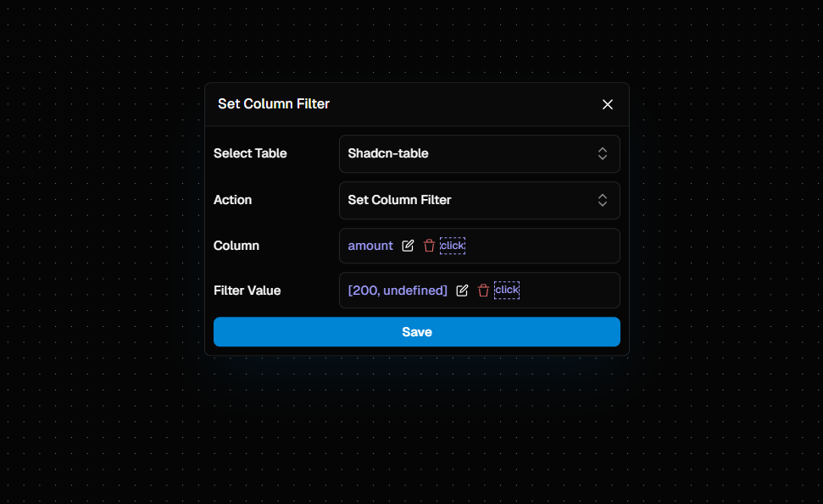
Task: Click the '[200, undefined]' value text
Action: (x=397, y=290)
